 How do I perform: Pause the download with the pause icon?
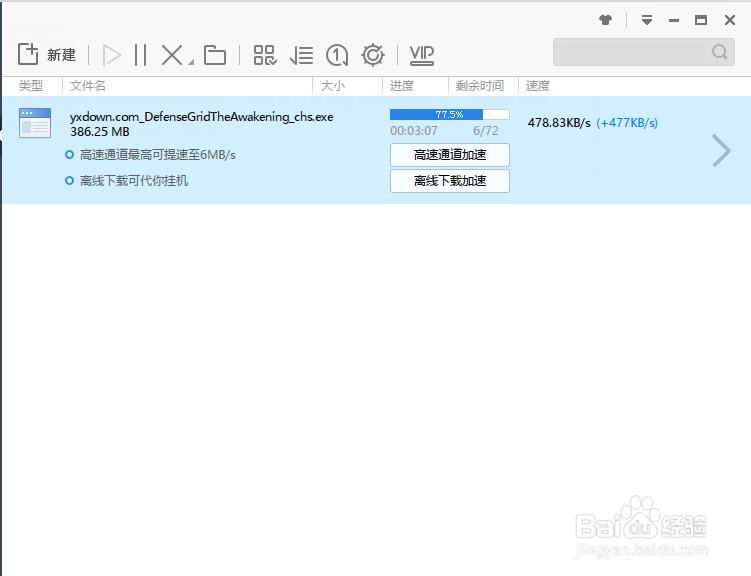[140, 55]
